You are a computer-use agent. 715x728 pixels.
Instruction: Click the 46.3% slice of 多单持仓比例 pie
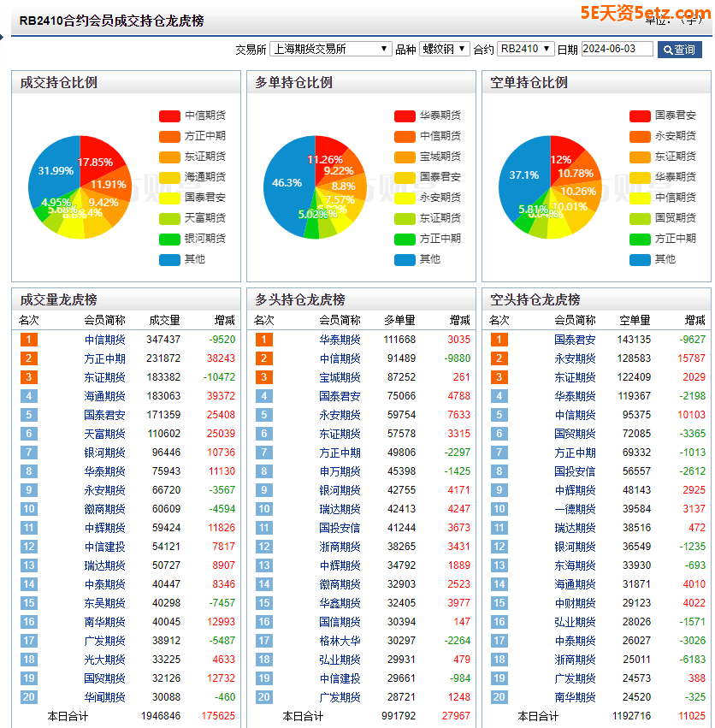coord(287,183)
